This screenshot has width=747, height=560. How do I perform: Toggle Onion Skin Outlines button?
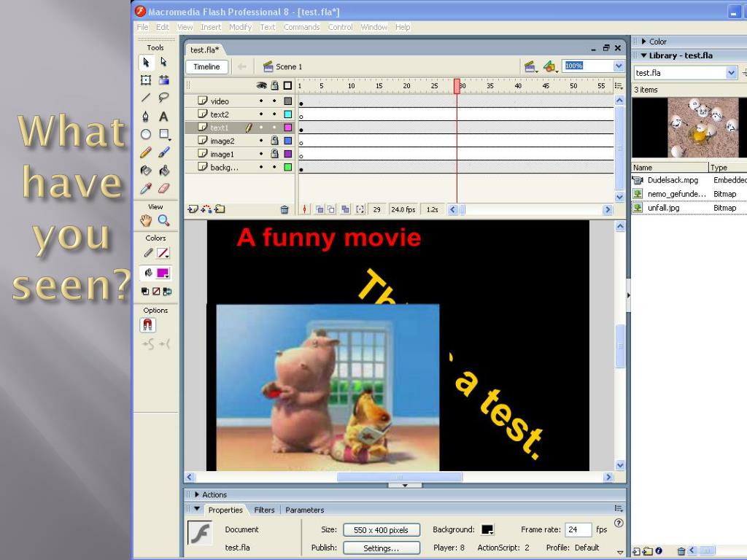331,209
